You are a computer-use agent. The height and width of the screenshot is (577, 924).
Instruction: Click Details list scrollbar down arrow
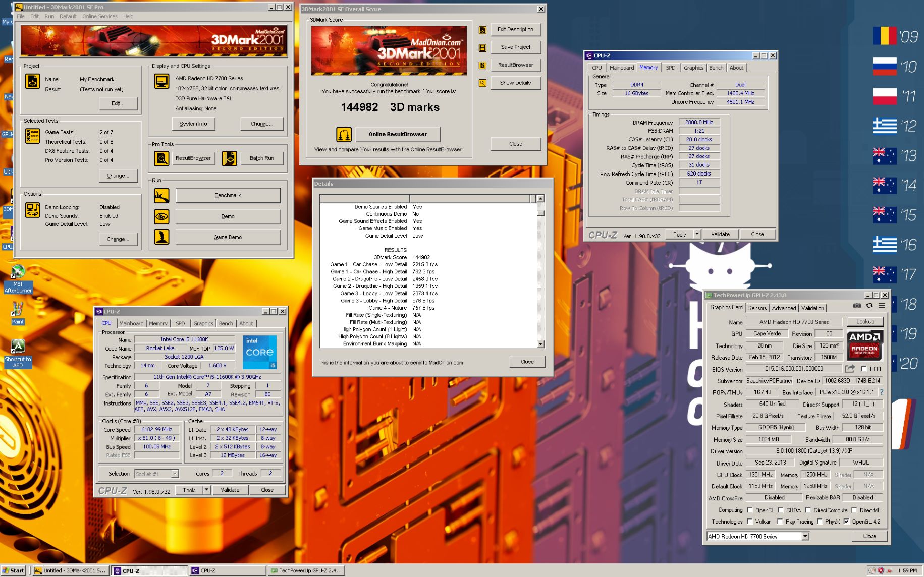point(540,344)
